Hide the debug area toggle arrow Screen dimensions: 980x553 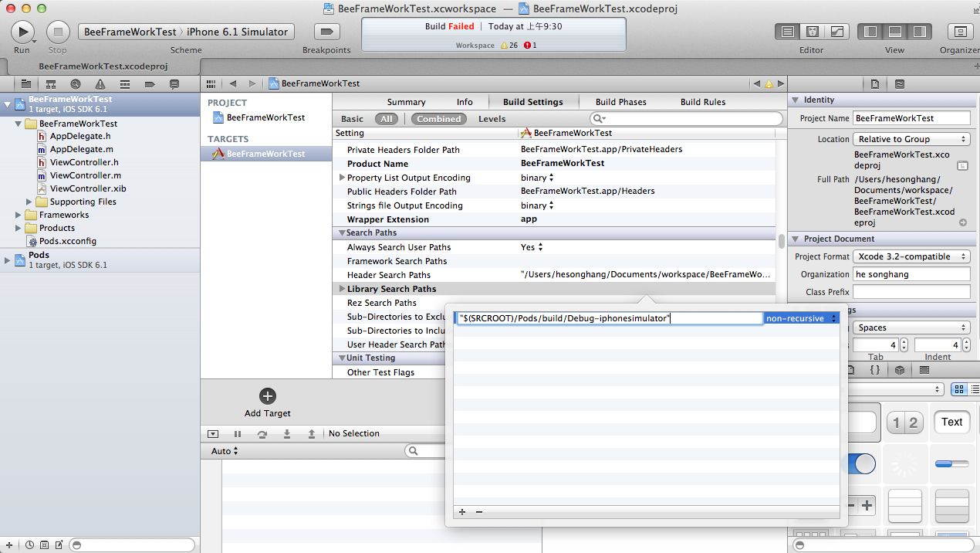coord(213,434)
